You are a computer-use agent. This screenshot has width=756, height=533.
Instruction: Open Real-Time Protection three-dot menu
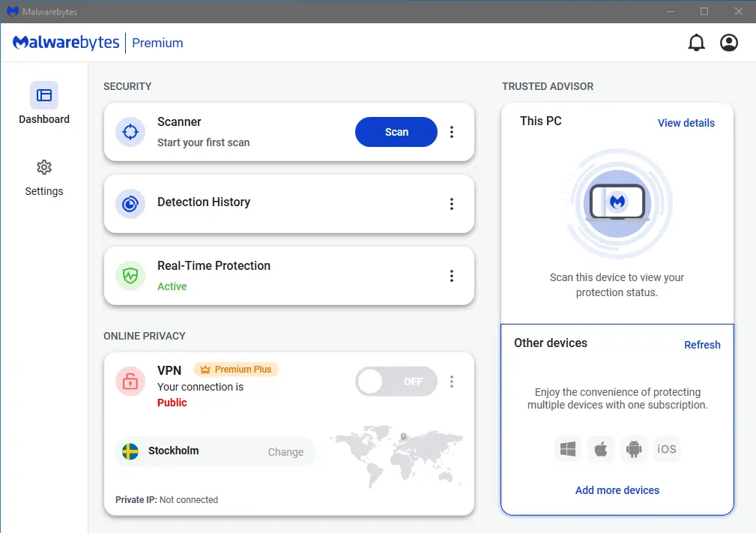(x=452, y=276)
